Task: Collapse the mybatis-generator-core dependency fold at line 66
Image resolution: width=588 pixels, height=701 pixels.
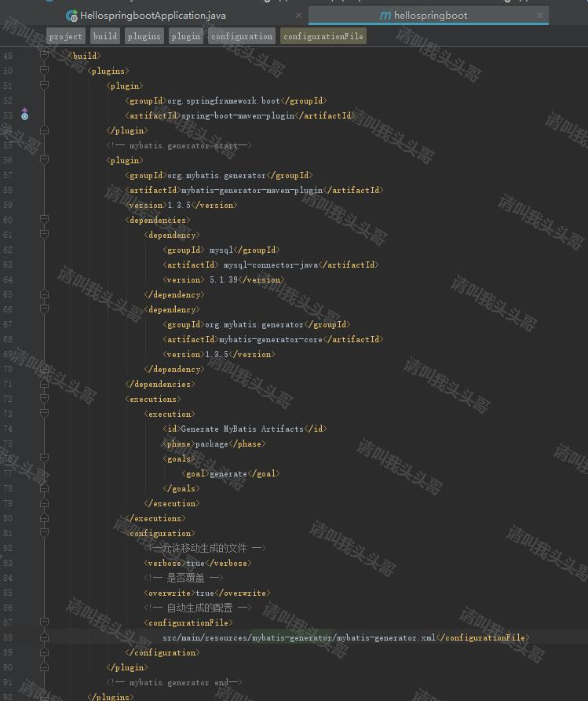Action: coord(44,309)
